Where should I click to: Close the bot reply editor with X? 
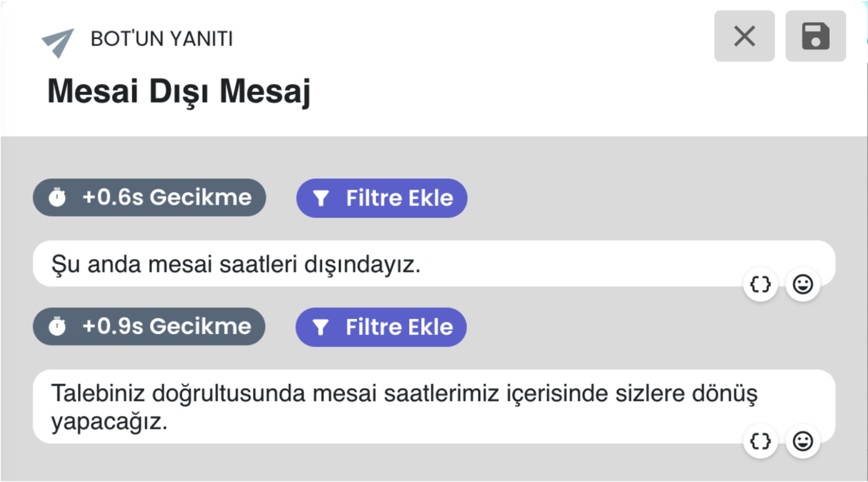(x=744, y=36)
